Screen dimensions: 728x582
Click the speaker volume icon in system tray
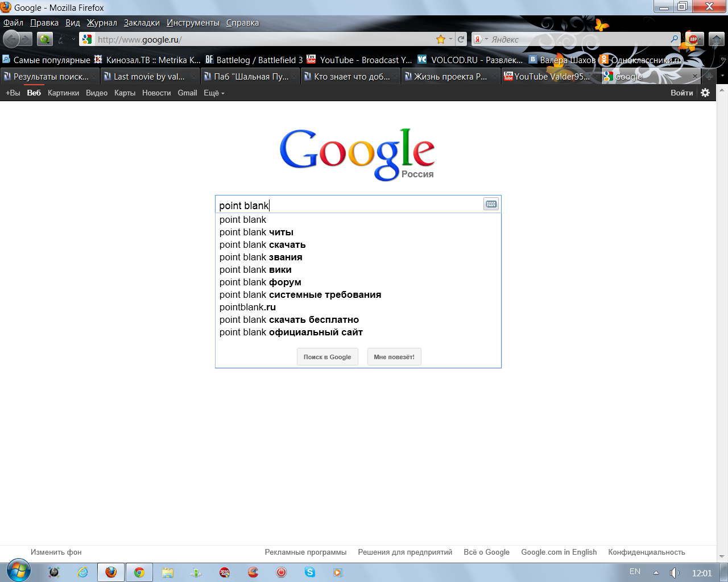pos(675,572)
